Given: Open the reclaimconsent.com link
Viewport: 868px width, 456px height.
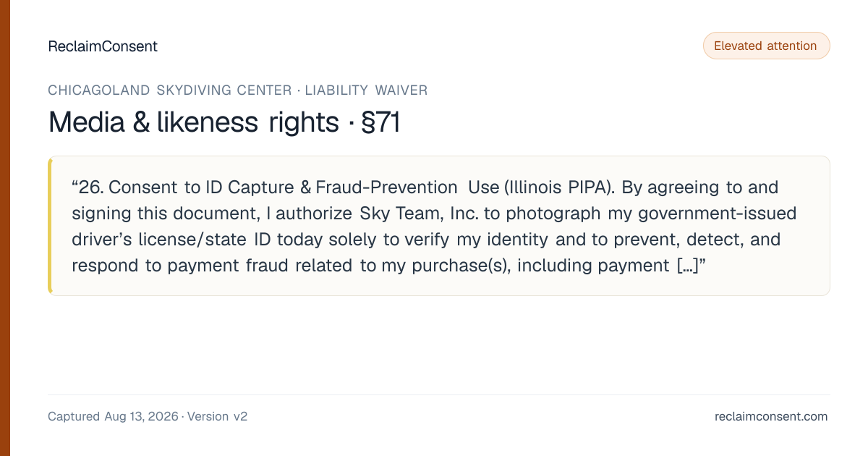Looking at the screenshot, I should click(x=771, y=416).
